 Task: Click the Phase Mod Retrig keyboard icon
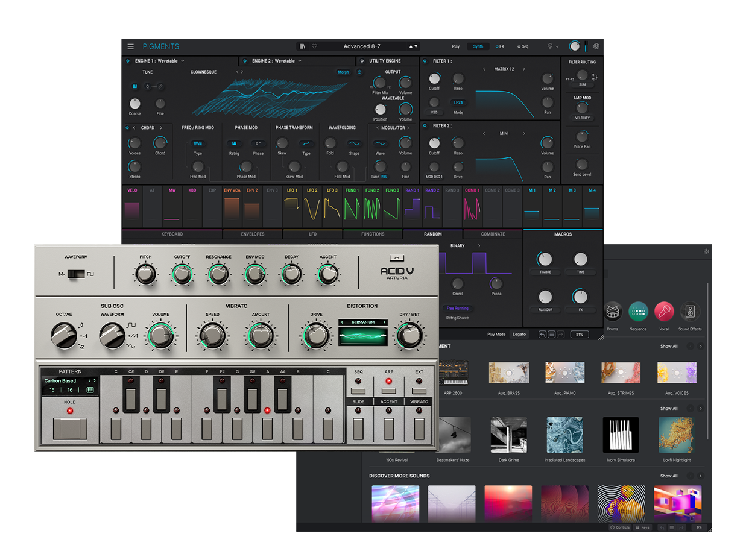click(234, 144)
